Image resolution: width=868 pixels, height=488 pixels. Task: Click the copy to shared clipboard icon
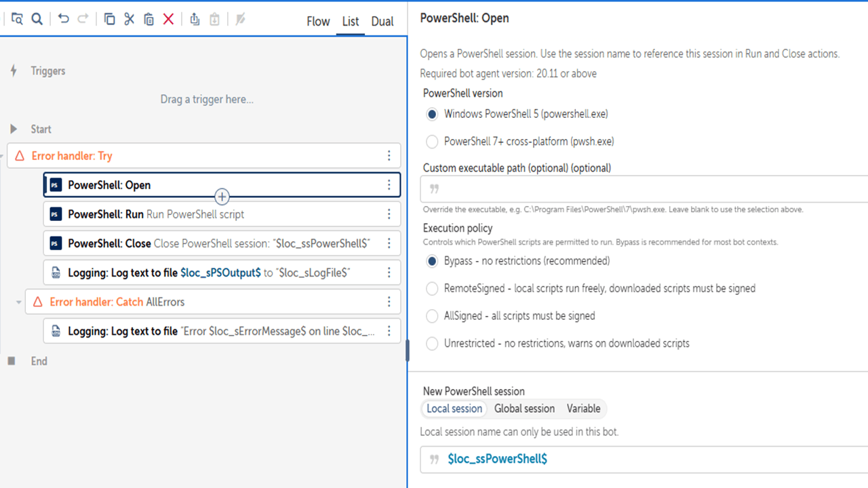point(195,19)
